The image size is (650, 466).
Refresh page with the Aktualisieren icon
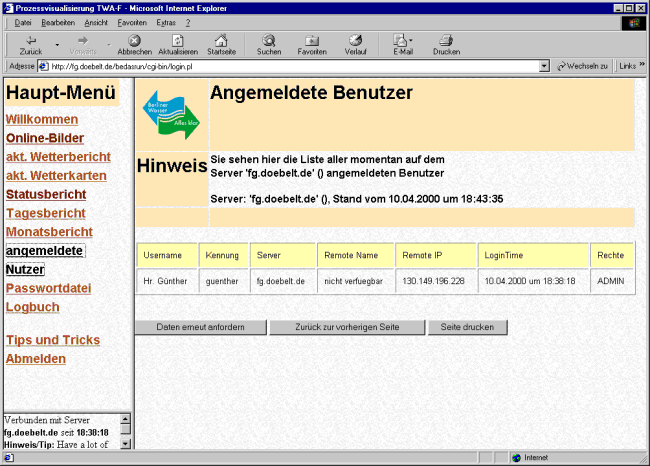[x=178, y=40]
